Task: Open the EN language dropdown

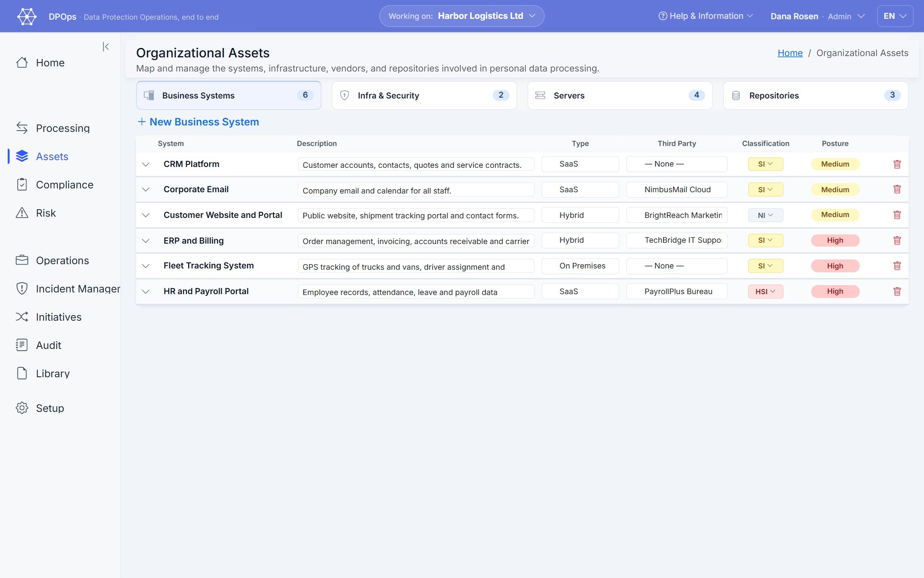Action: tap(895, 16)
